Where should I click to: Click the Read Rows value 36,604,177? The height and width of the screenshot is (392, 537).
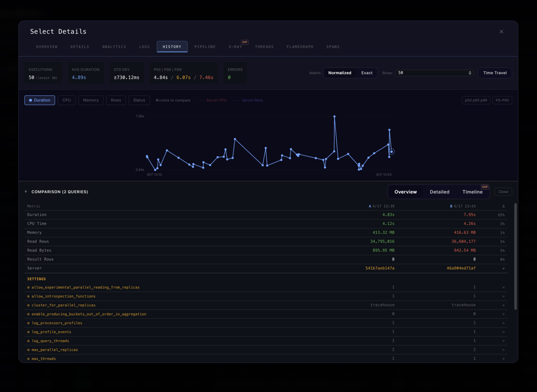click(463, 241)
